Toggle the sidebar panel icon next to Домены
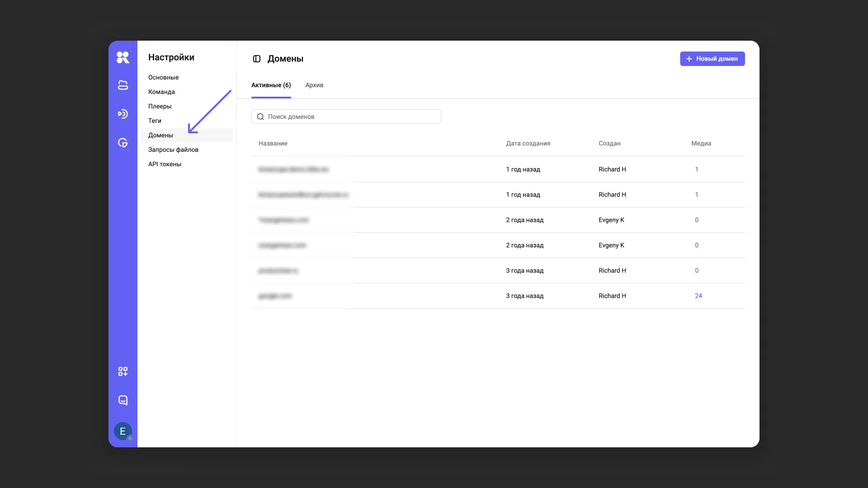The image size is (868, 488). [x=257, y=59]
